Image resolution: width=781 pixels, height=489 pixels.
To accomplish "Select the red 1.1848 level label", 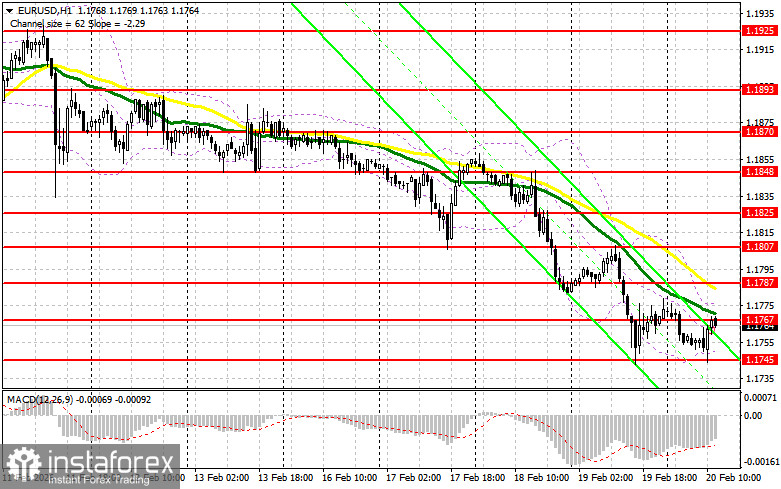I will 760,171.
